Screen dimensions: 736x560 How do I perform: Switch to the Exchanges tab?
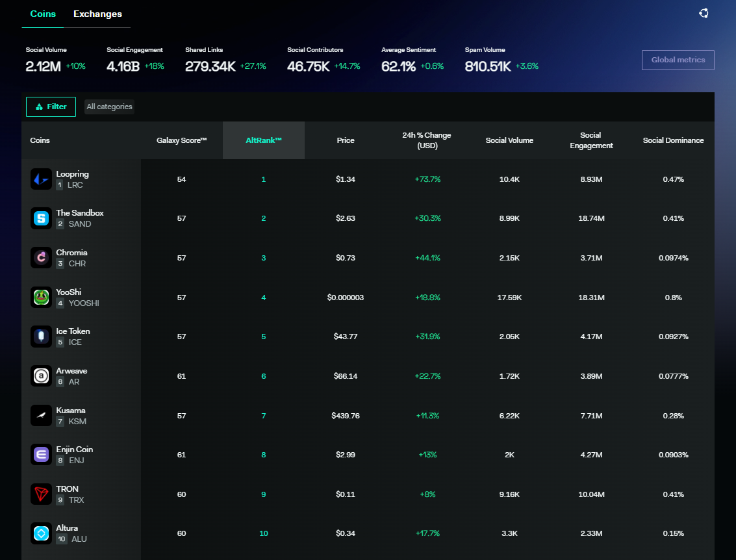tap(97, 14)
